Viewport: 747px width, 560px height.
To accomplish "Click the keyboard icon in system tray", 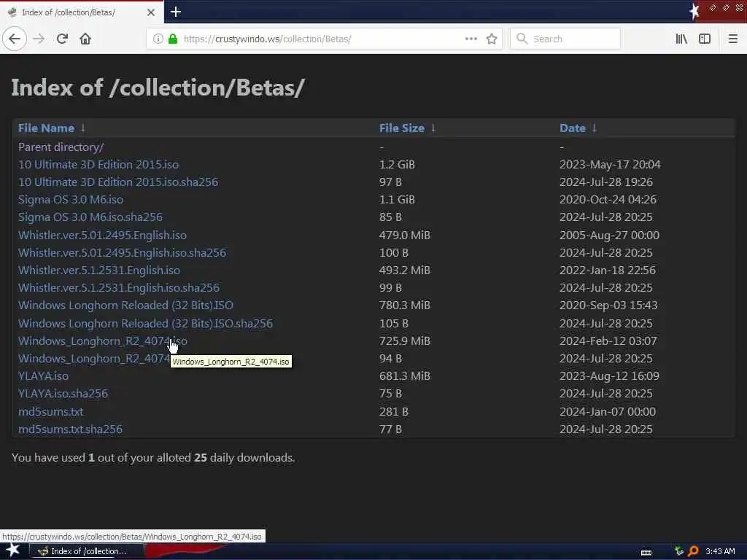I will (x=646, y=552).
